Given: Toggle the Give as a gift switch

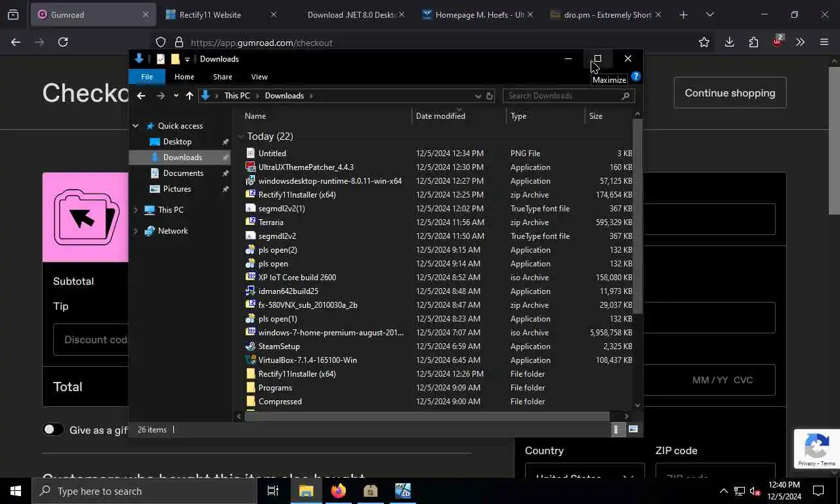Looking at the screenshot, I should tap(53, 430).
